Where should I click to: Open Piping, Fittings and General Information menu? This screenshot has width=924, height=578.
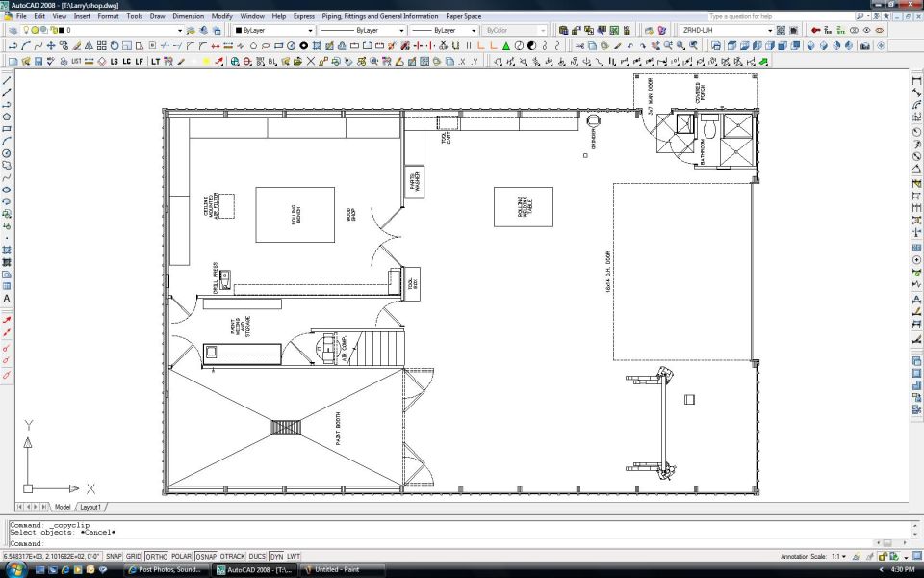[380, 16]
